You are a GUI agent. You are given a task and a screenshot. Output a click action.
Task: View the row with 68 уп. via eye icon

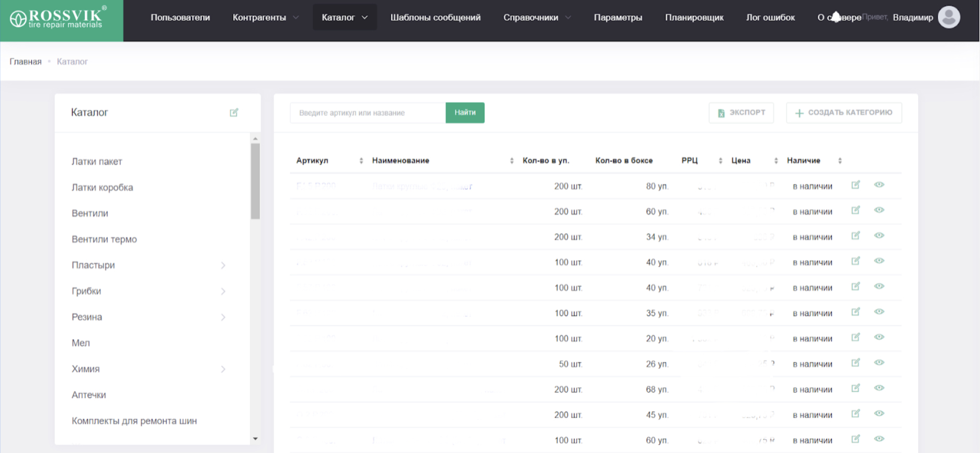[x=879, y=388]
